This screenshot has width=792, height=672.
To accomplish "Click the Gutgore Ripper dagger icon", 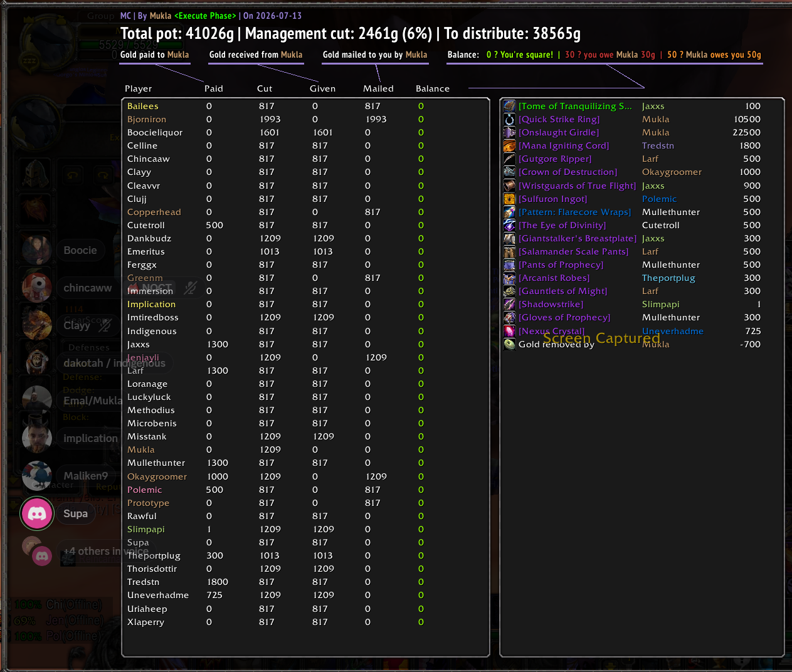I will (x=509, y=159).
